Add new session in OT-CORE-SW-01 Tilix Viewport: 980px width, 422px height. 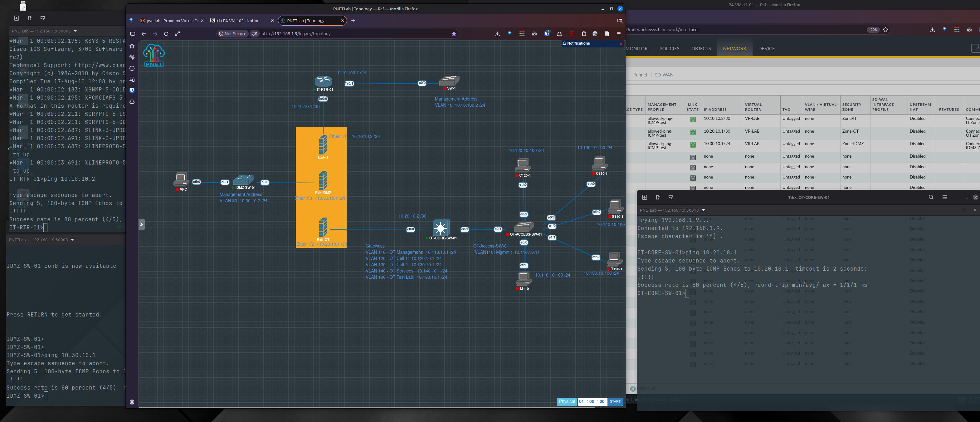click(x=645, y=197)
